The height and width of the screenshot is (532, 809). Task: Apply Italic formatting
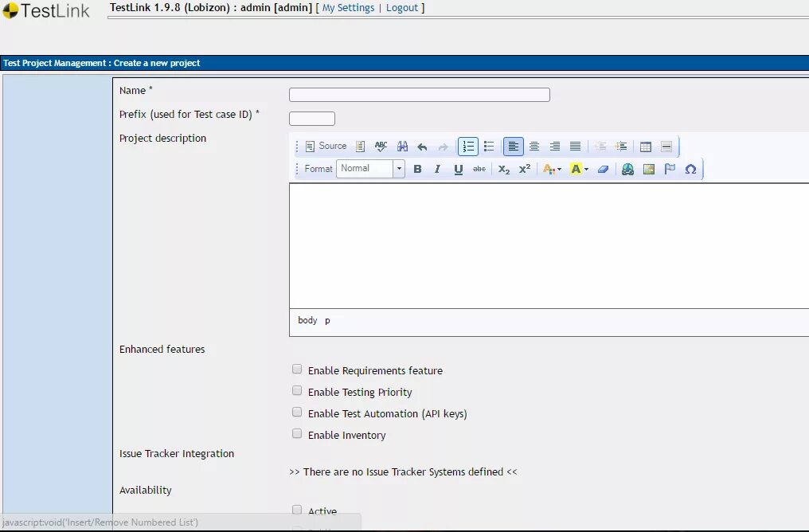[437, 170]
